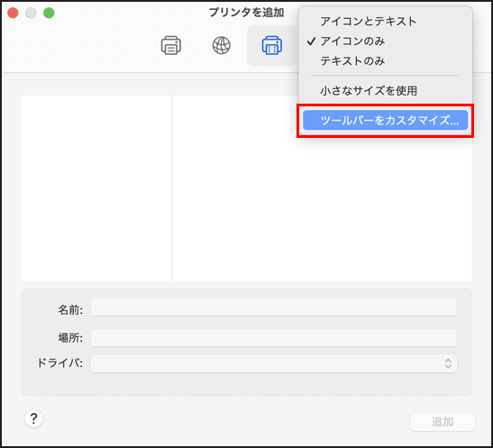The height and width of the screenshot is (448, 493).
Task: Open help with the question mark button
Action: click(33, 418)
